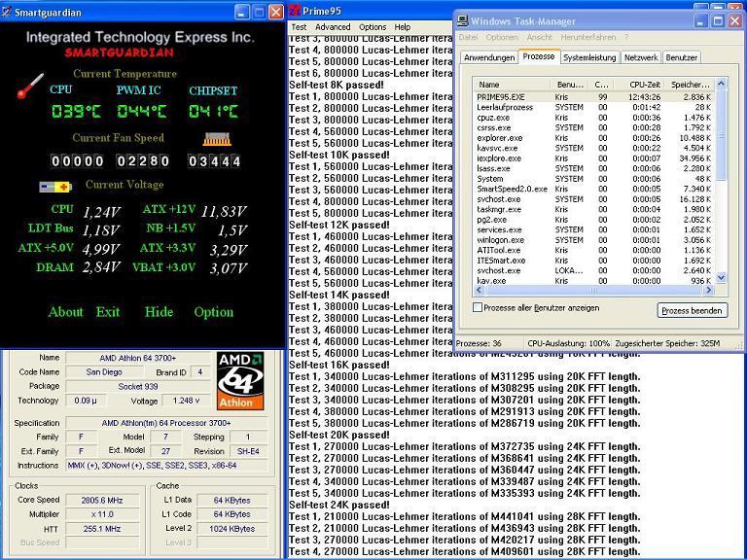Click the chipset fan speed reading 03444

214,161
